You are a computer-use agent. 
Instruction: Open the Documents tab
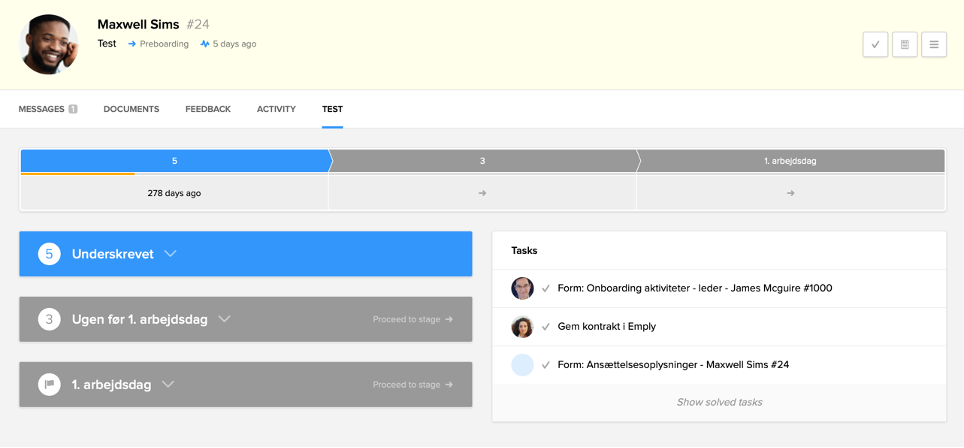coord(131,109)
